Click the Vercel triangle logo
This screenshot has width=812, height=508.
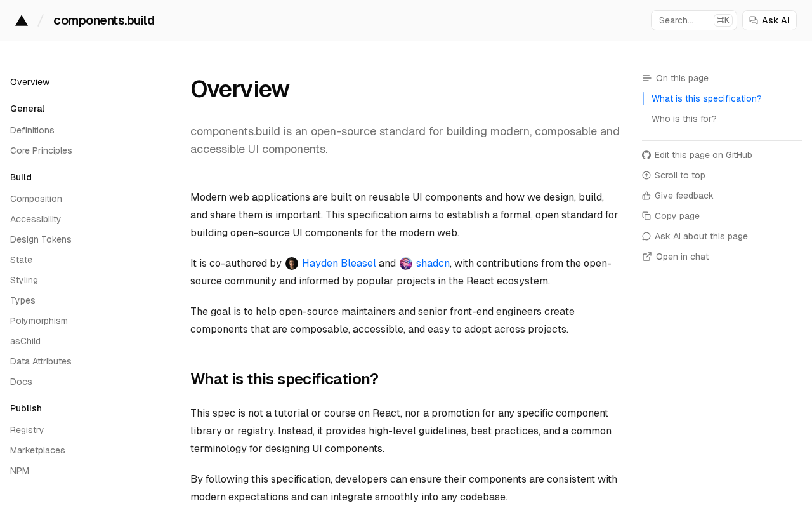[x=22, y=20]
